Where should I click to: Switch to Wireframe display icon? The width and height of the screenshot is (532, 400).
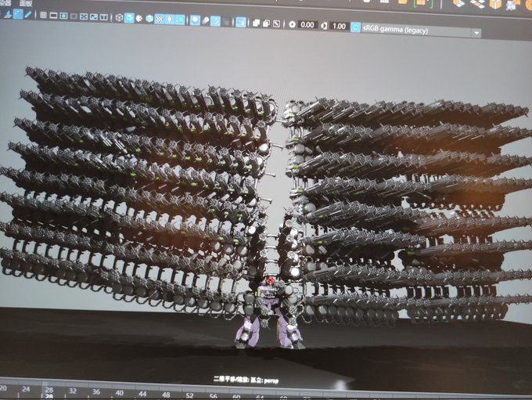pyautogui.click(x=119, y=18)
